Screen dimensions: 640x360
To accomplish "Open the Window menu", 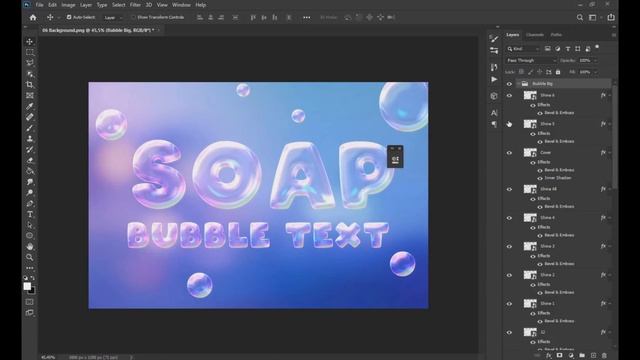I will point(181,5).
